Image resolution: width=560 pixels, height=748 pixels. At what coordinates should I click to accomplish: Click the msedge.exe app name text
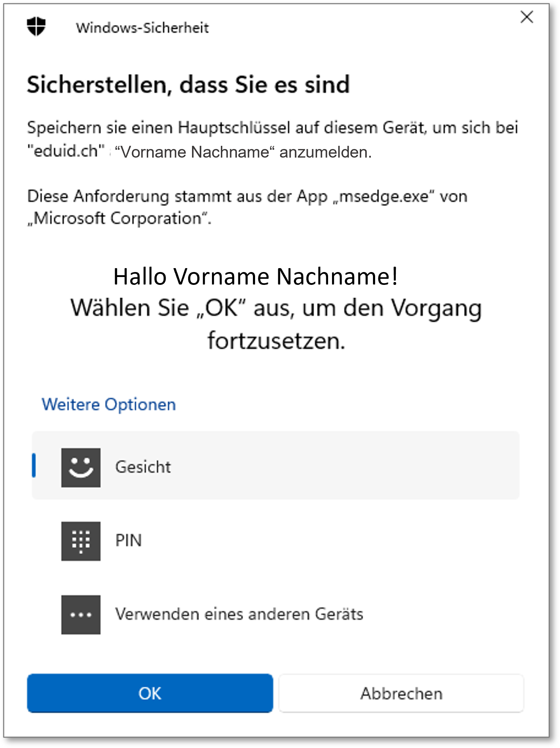click(384, 196)
